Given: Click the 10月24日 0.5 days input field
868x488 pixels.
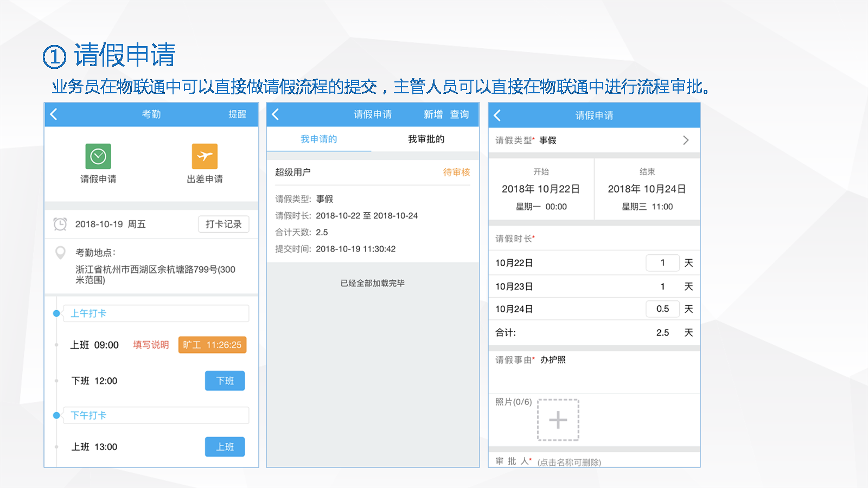Looking at the screenshot, I should (x=662, y=309).
